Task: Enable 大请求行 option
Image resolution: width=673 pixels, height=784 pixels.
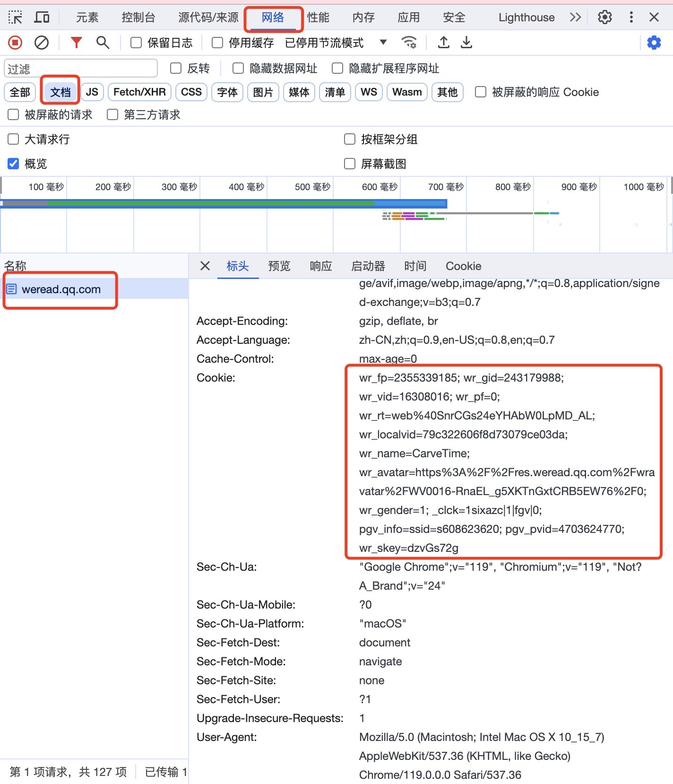Action: click(13, 139)
